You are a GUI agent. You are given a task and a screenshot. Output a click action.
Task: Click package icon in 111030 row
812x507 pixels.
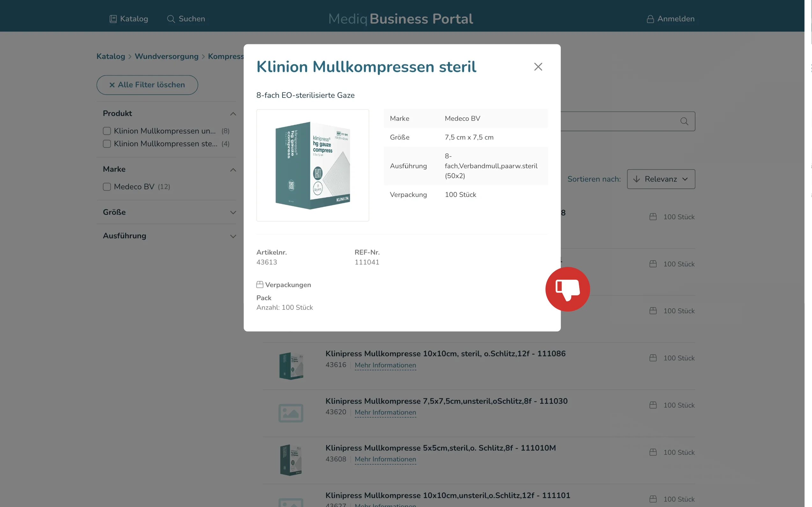pos(653,405)
